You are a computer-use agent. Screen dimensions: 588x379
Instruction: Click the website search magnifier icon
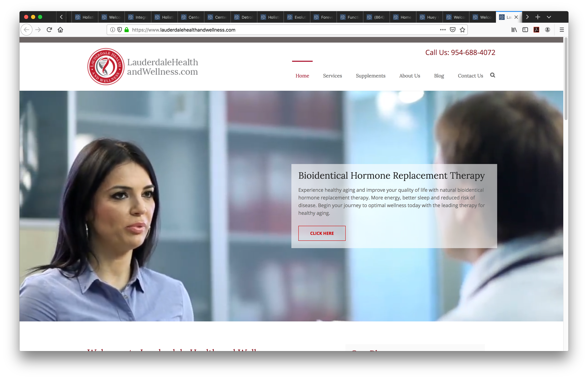coord(493,75)
